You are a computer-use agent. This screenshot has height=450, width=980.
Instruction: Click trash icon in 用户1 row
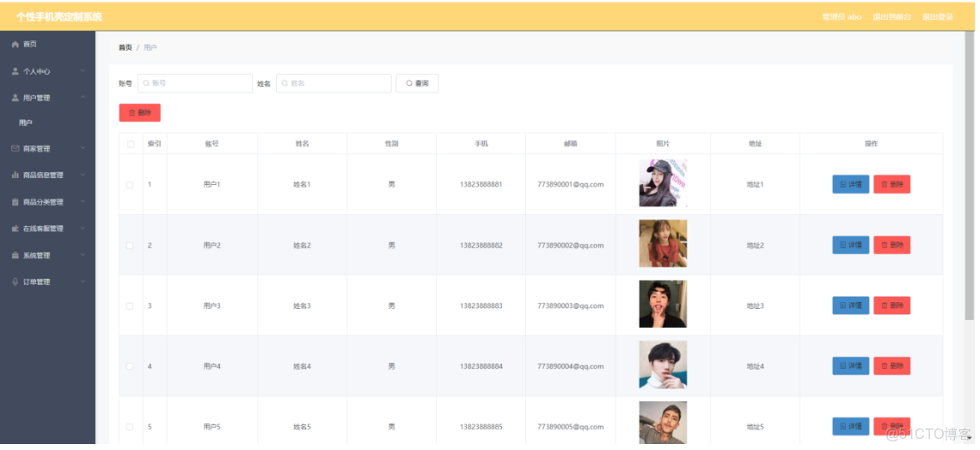coord(885,184)
